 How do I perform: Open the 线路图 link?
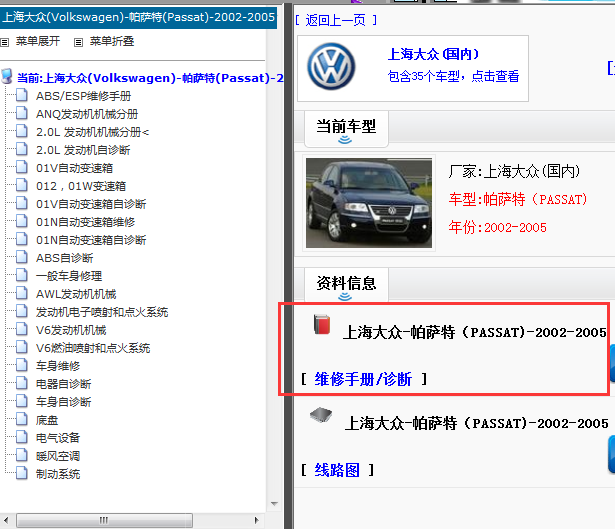click(337, 470)
